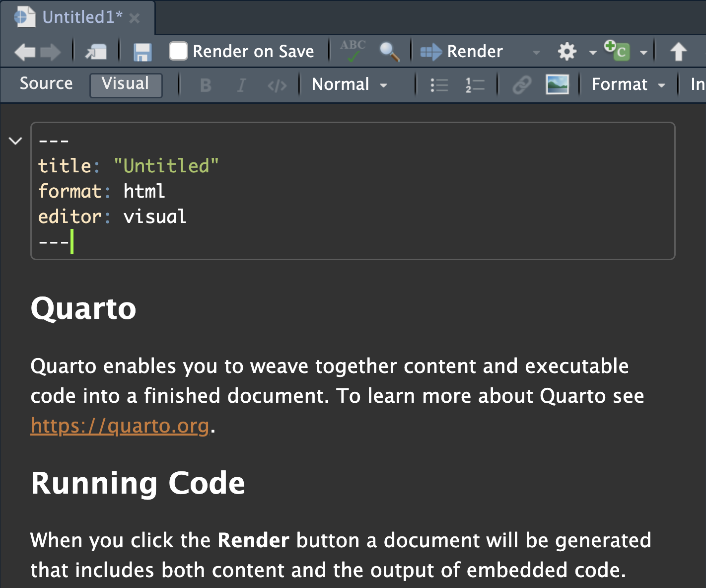This screenshot has height=588, width=706.
Task: Run spell check on document
Action: (353, 51)
